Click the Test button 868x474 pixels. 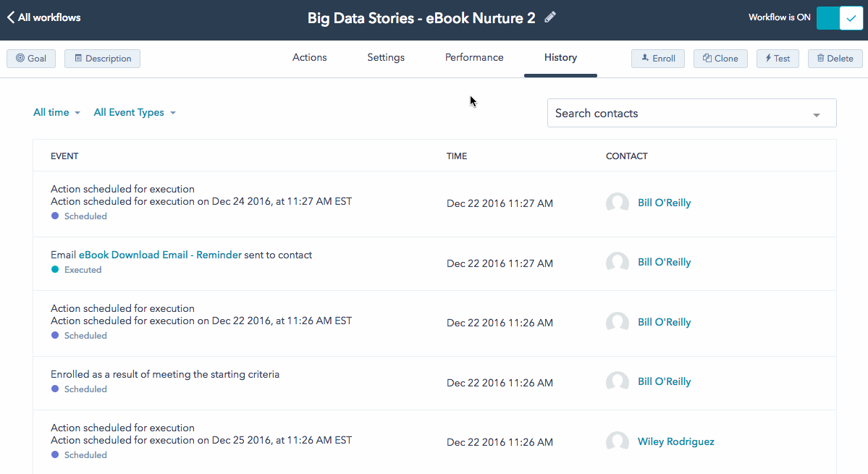(x=778, y=58)
